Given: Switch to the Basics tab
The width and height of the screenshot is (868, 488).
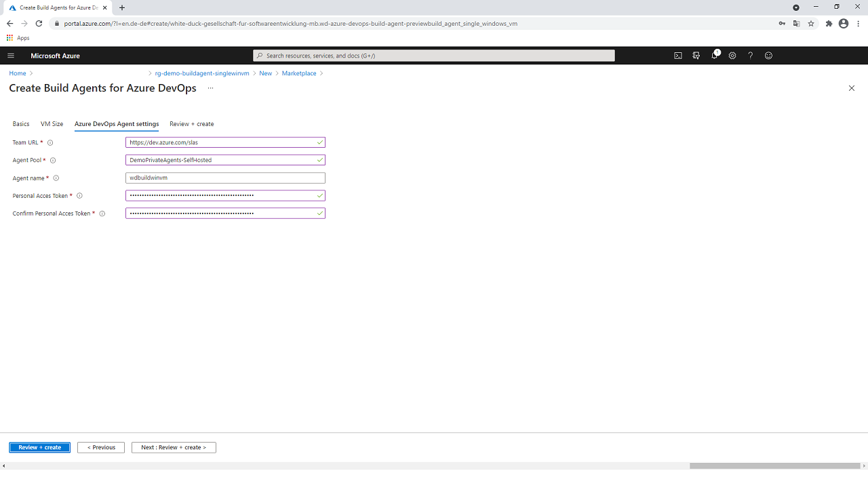Looking at the screenshot, I should [21, 124].
